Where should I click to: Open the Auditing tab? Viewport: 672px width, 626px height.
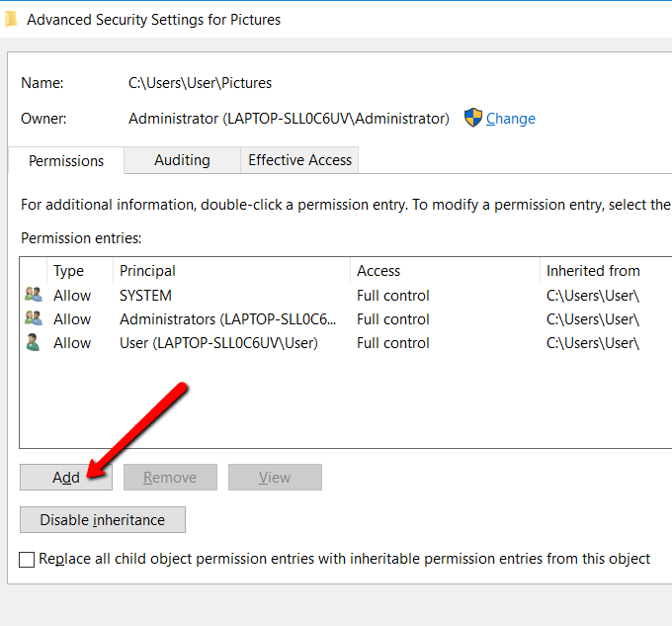click(182, 160)
